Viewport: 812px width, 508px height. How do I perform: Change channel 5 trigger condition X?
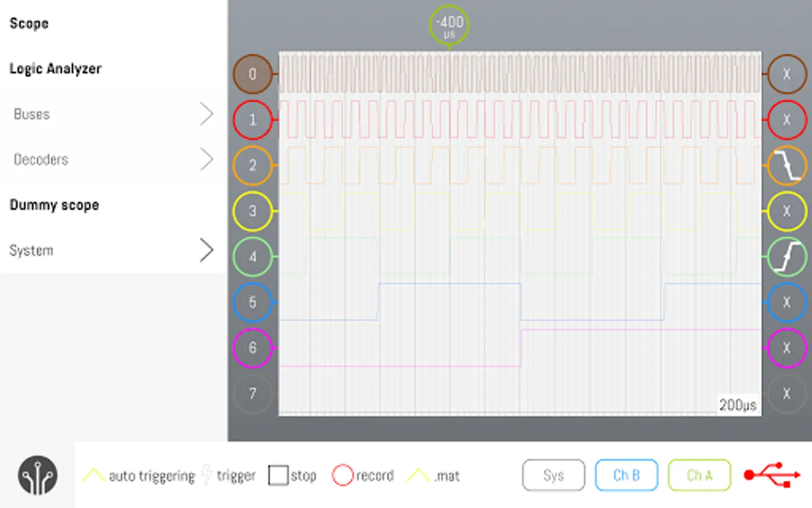click(x=787, y=303)
